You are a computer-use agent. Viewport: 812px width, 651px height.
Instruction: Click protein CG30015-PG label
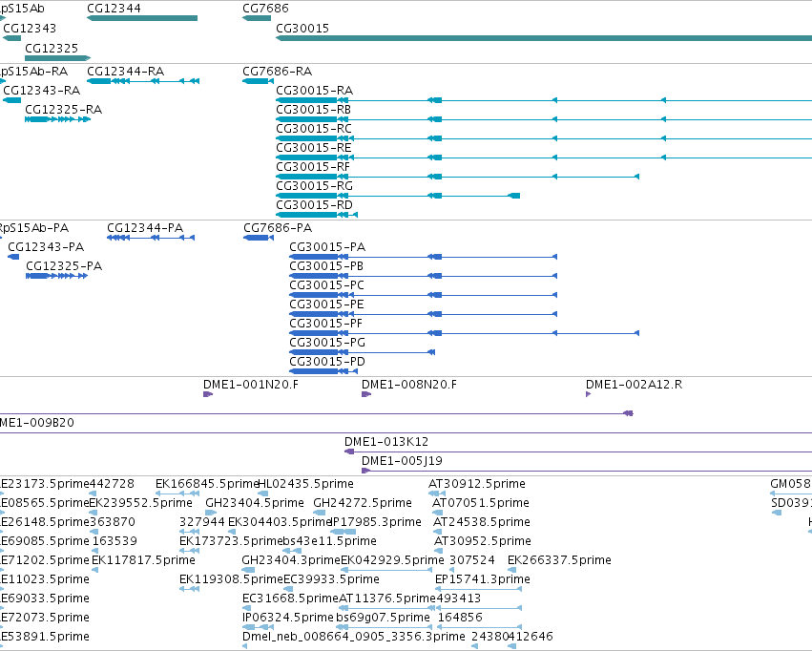(327, 343)
